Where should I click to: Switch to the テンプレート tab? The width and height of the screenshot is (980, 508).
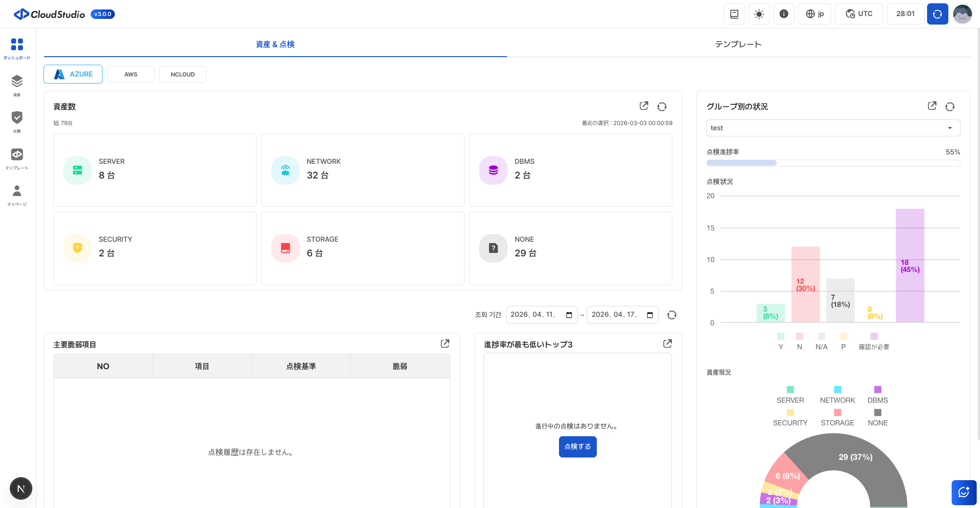pyautogui.click(x=738, y=44)
